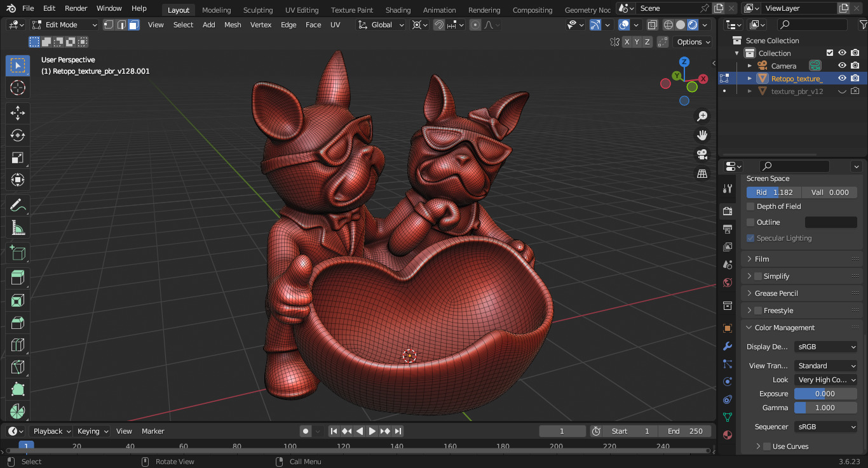Screen dimensions: 868x468
Task: Select the Add Cube tool
Action: (x=18, y=253)
